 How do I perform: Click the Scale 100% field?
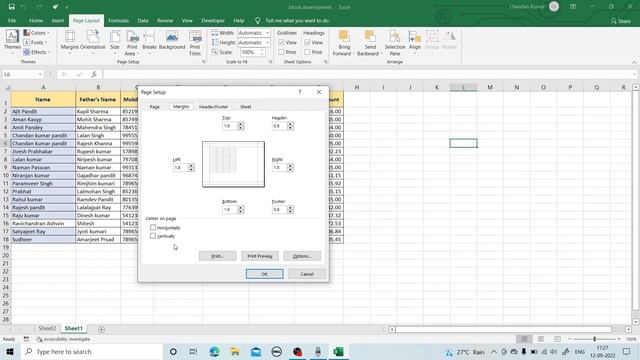click(250, 52)
